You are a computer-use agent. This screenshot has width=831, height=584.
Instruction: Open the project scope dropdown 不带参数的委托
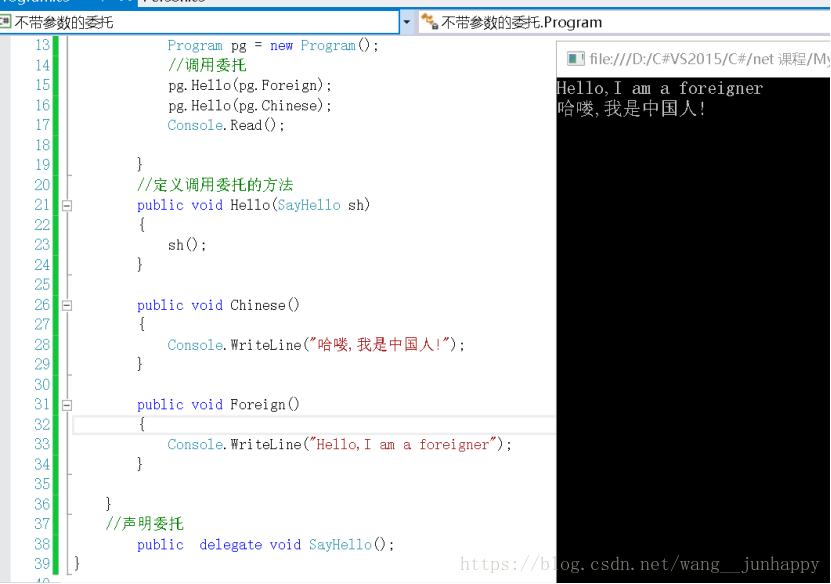(200, 22)
